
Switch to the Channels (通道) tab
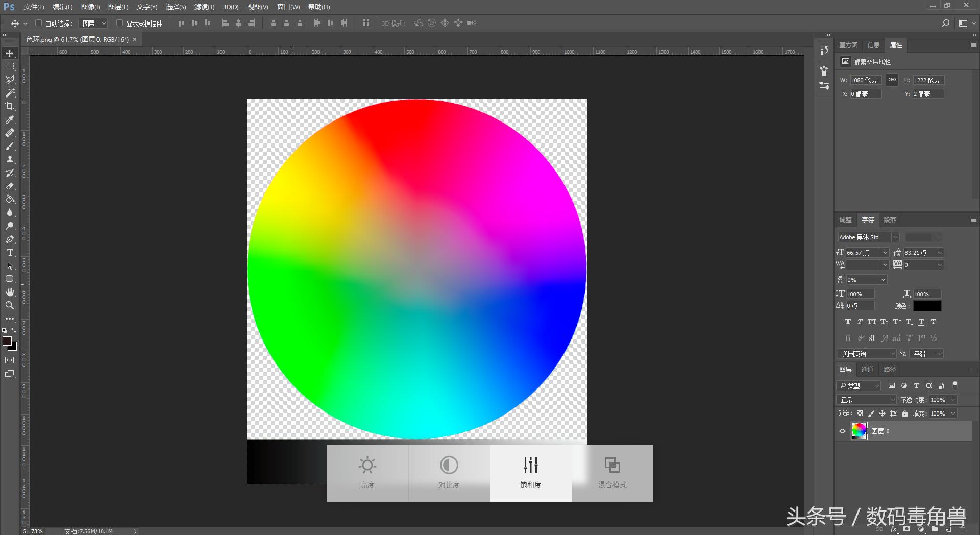click(867, 369)
